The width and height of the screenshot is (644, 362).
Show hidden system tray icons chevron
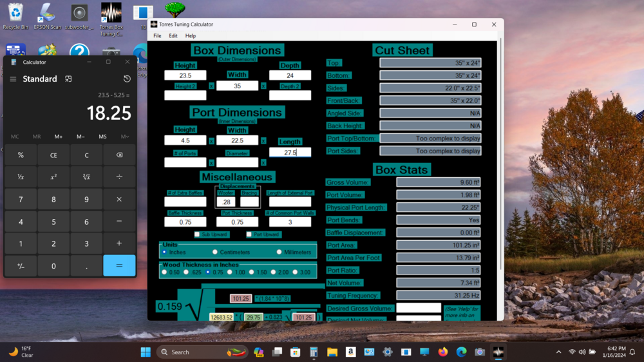pos(558,352)
